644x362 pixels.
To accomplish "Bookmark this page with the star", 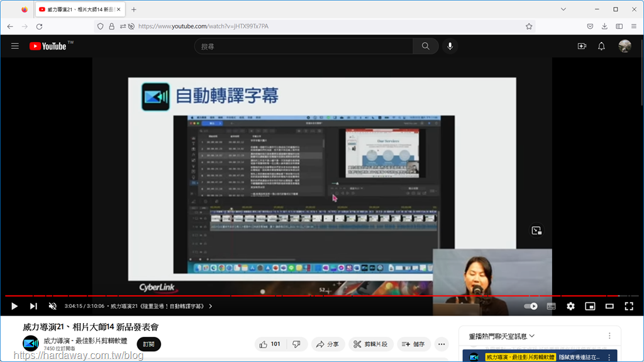I will [529, 26].
